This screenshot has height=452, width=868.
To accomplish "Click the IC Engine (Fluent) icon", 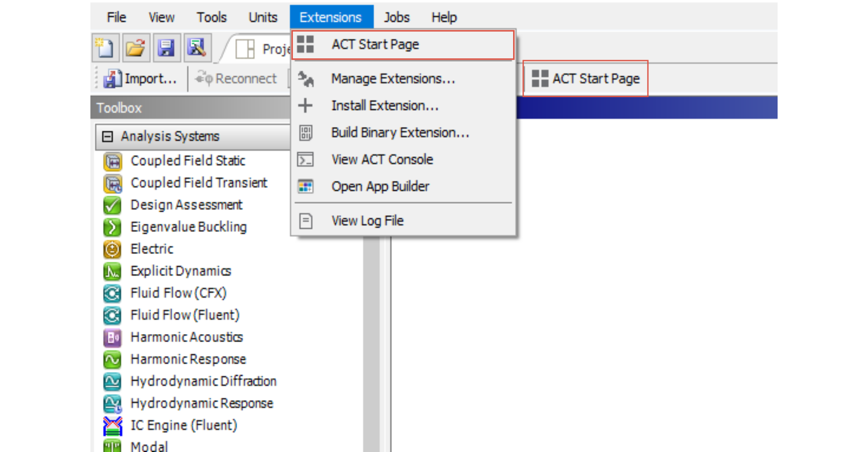I will [x=113, y=426].
